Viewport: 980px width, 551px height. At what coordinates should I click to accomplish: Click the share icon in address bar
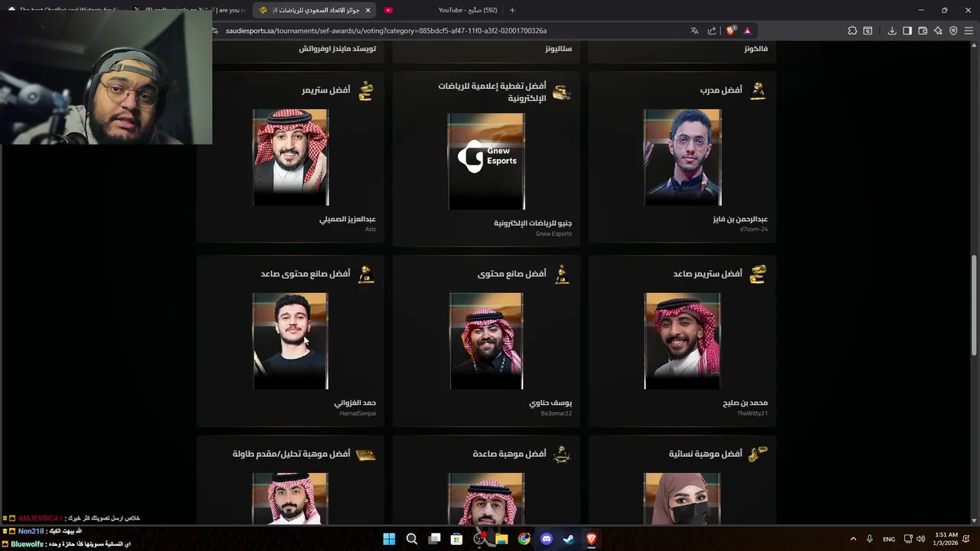[712, 31]
